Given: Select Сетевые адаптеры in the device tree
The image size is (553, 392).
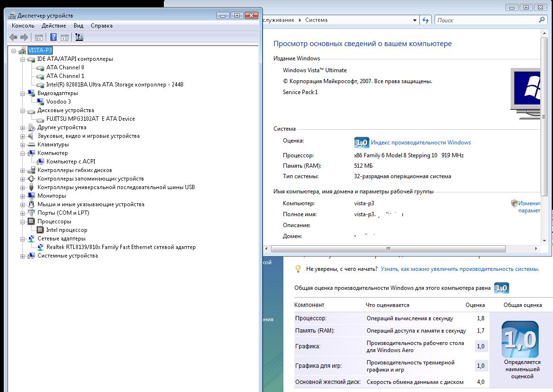Looking at the screenshot, I should coord(61,239).
